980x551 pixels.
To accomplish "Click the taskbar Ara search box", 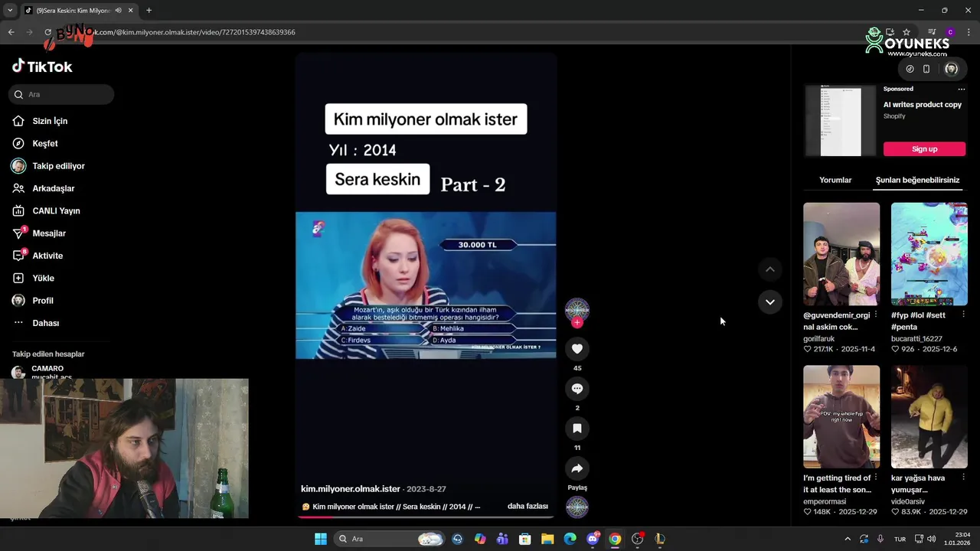I will click(389, 539).
